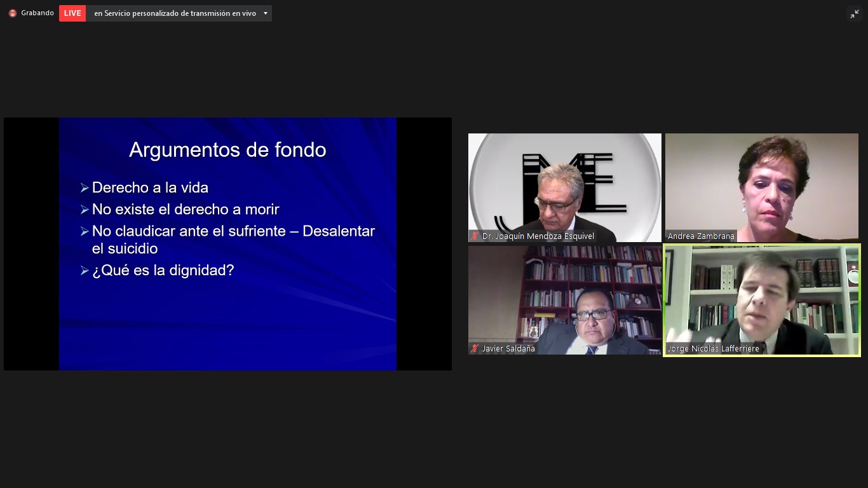
Task: Click the muted microphone icon for Javier Saldaña
Action: tap(475, 349)
